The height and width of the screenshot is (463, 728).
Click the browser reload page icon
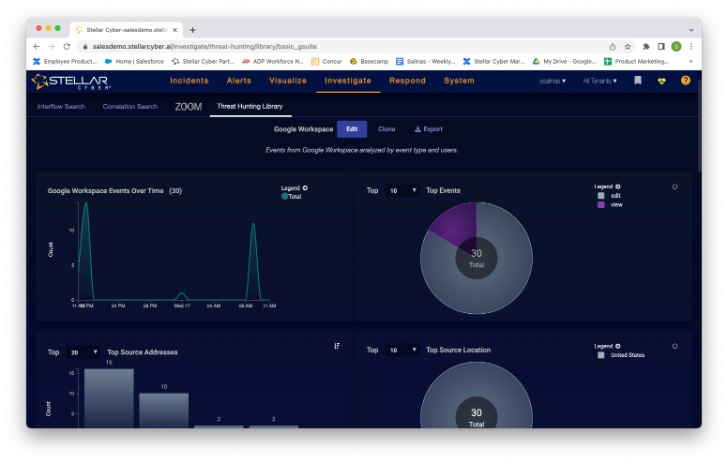point(67,46)
